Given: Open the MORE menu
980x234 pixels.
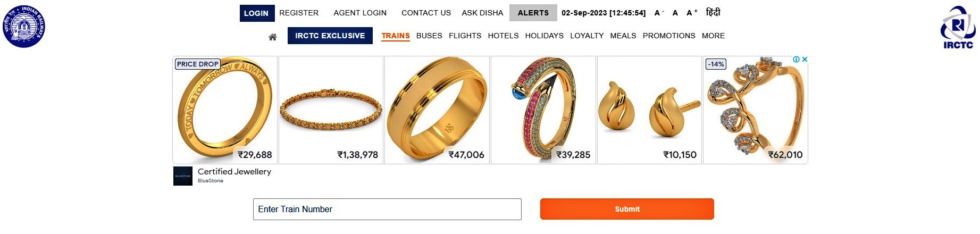Looking at the screenshot, I should click(713, 36).
